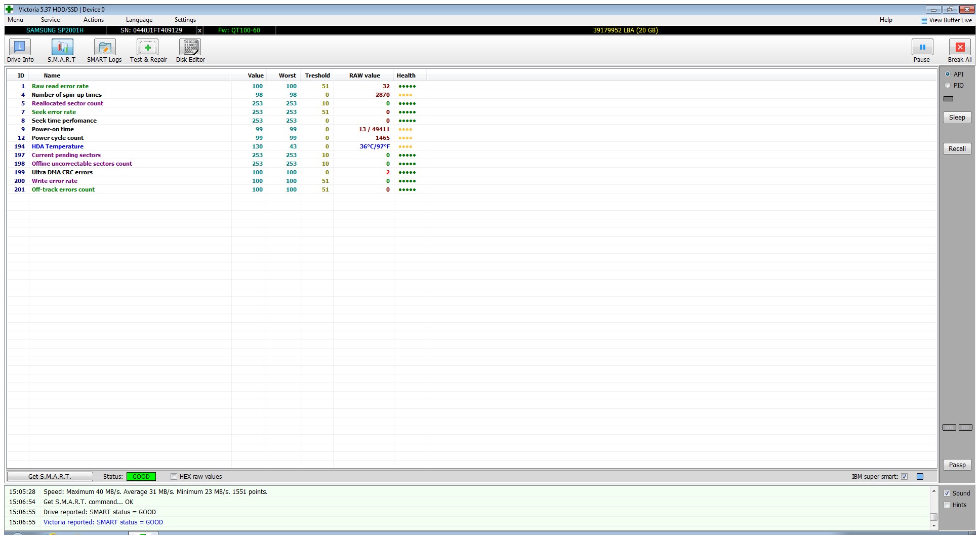980x535 pixels.
Task: Open the Actions menu
Action: click(x=94, y=20)
